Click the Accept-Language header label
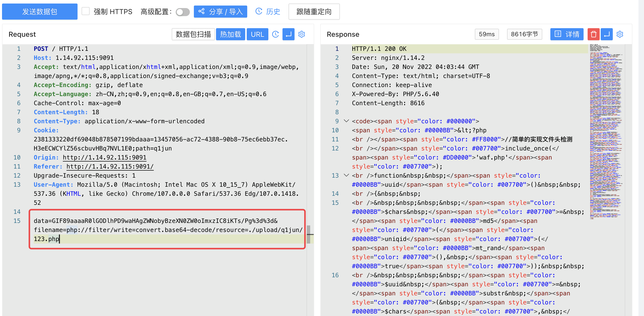The width and height of the screenshot is (644, 316). (62, 94)
